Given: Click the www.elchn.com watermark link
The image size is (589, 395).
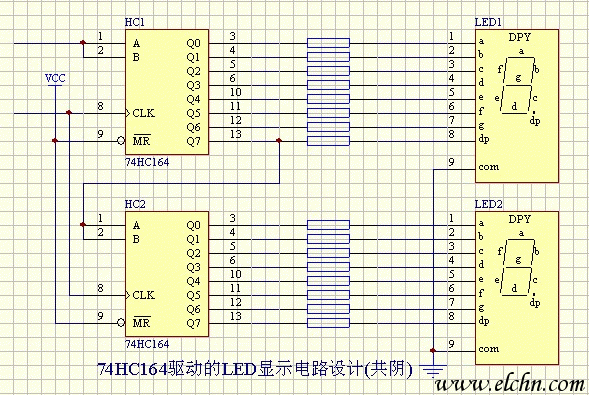Looking at the screenshot, I should click(x=510, y=384).
